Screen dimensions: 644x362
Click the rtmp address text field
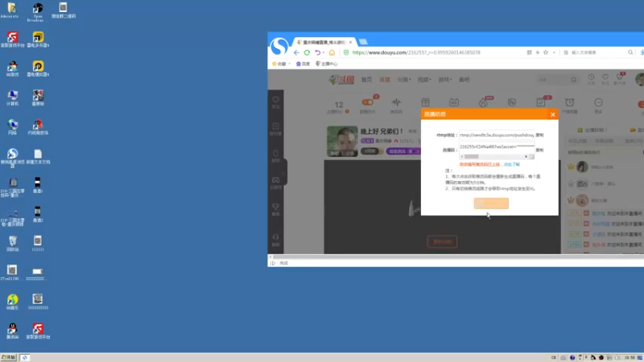pos(497,135)
